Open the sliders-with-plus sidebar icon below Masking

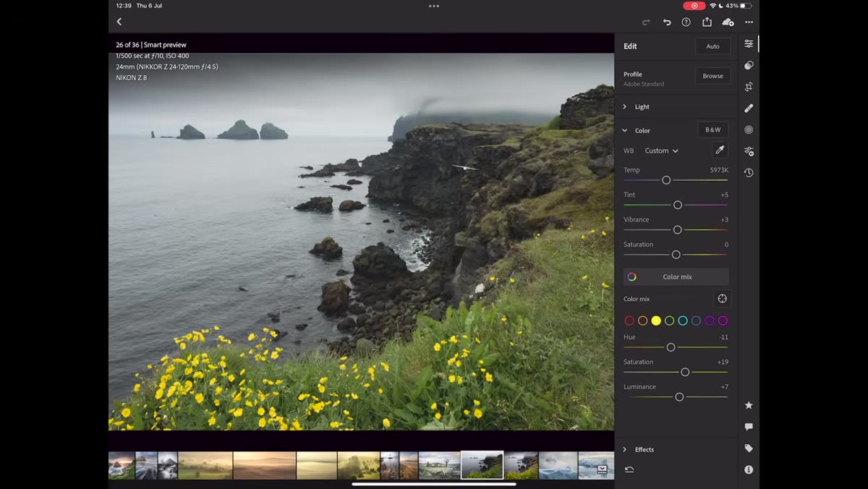pos(749,151)
